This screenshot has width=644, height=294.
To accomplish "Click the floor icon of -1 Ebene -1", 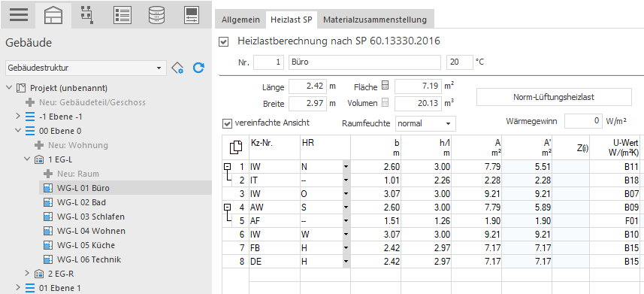I will [30, 117].
